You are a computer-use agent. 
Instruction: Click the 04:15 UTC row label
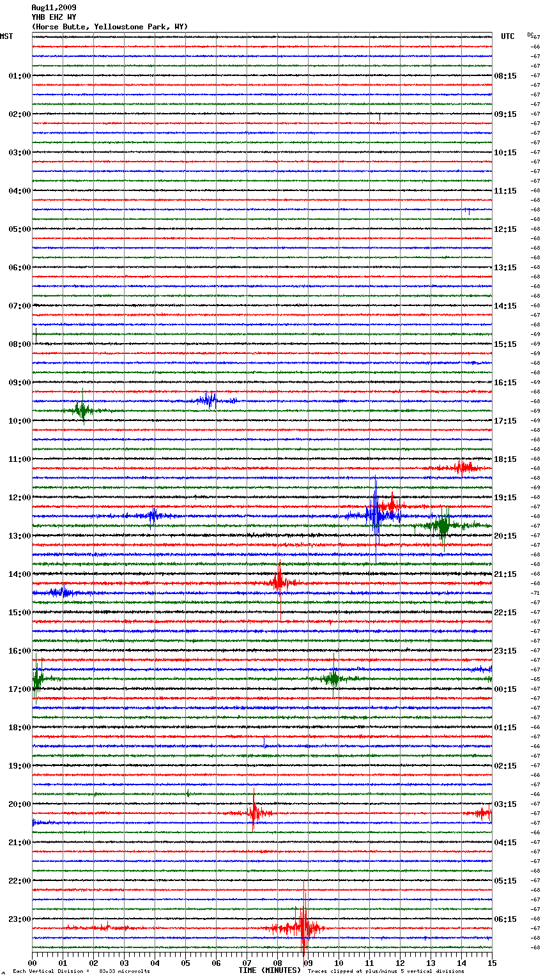(505, 843)
